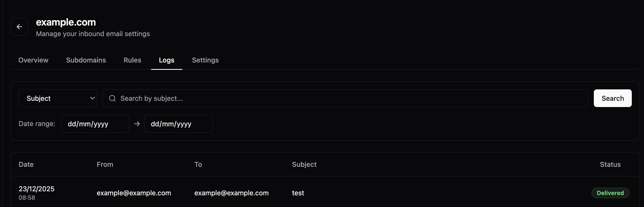Click the Subject column header

(x=304, y=164)
